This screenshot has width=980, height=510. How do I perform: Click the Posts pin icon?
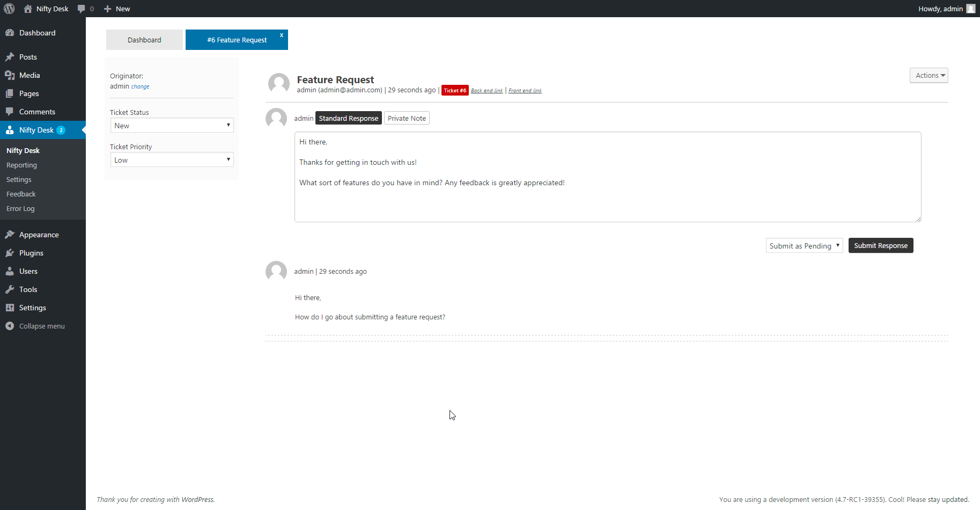10,57
